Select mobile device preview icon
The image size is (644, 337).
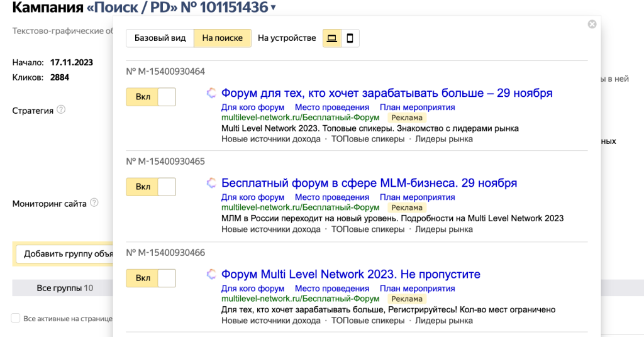(350, 38)
